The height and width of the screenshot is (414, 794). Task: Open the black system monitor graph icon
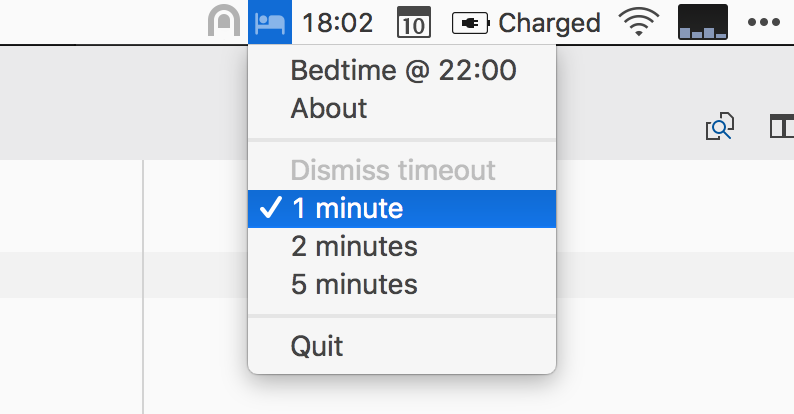point(702,22)
